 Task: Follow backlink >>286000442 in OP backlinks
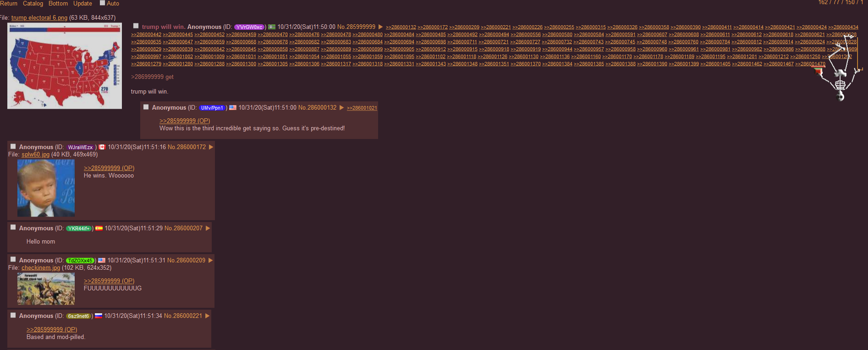[146, 35]
